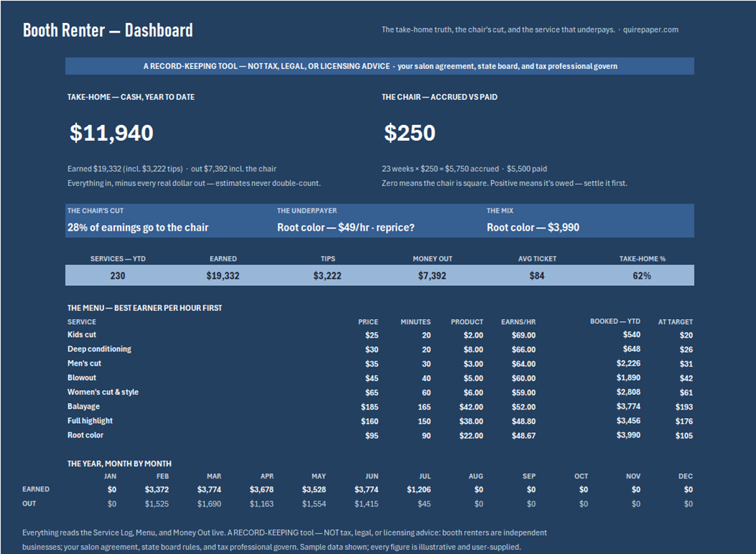
Task: Click the Tips $3,222 summary cell
Action: coord(328,276)
